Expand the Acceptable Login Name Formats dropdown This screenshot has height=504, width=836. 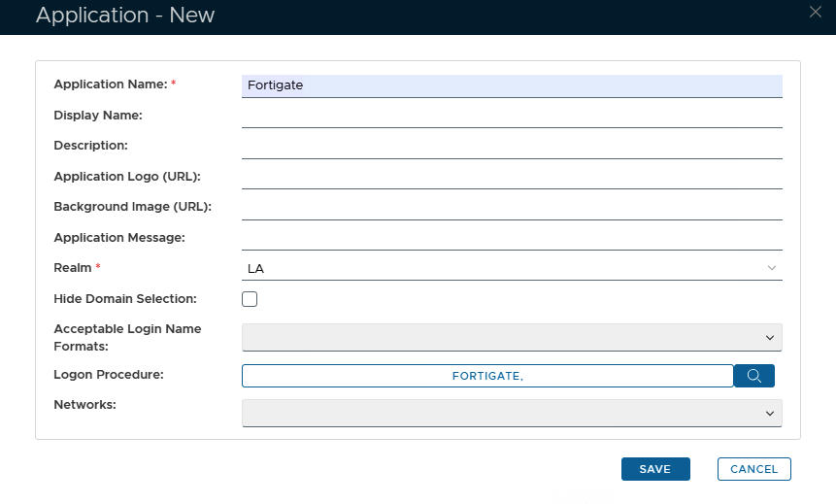click(512, 337)
